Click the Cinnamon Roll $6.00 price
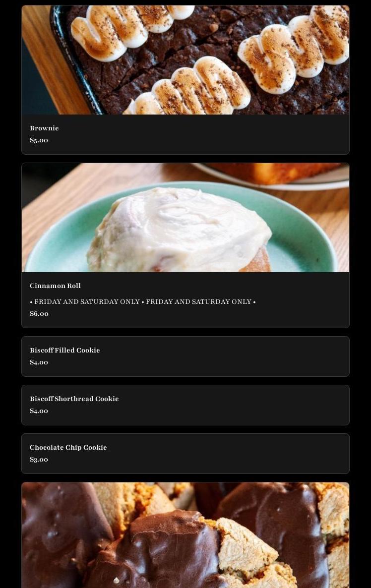The image size is (371, 588). coord(39,313)
